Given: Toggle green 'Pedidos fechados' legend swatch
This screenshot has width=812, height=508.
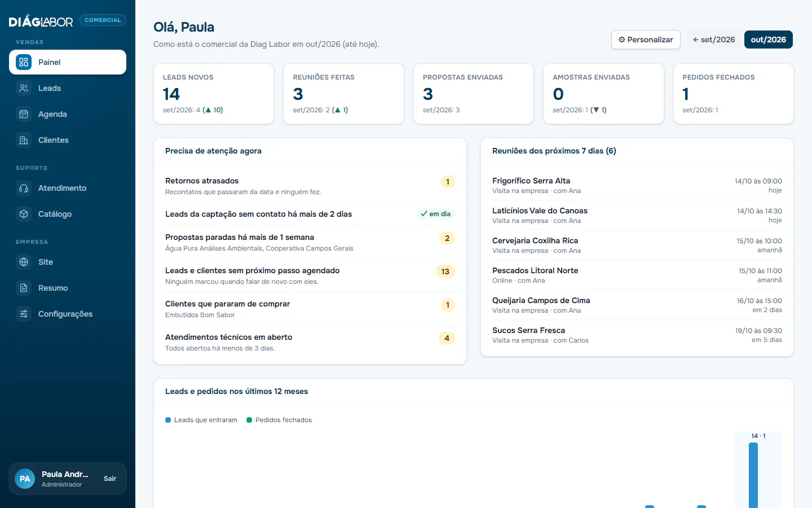Looking at the screenshot, I should pos(249,420).
